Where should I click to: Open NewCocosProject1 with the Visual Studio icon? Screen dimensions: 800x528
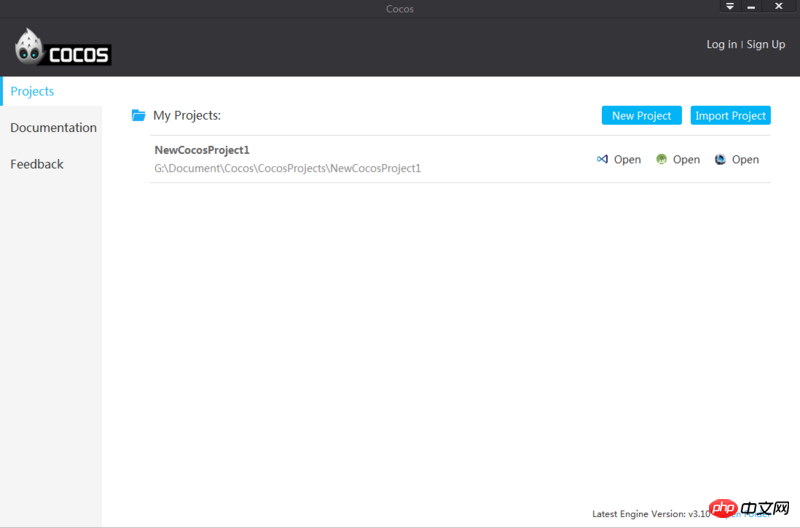[x=602, y=159]
